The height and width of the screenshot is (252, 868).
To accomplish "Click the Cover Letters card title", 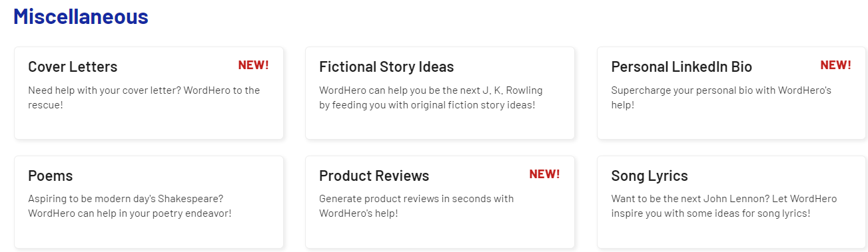I will click(73, 67).
